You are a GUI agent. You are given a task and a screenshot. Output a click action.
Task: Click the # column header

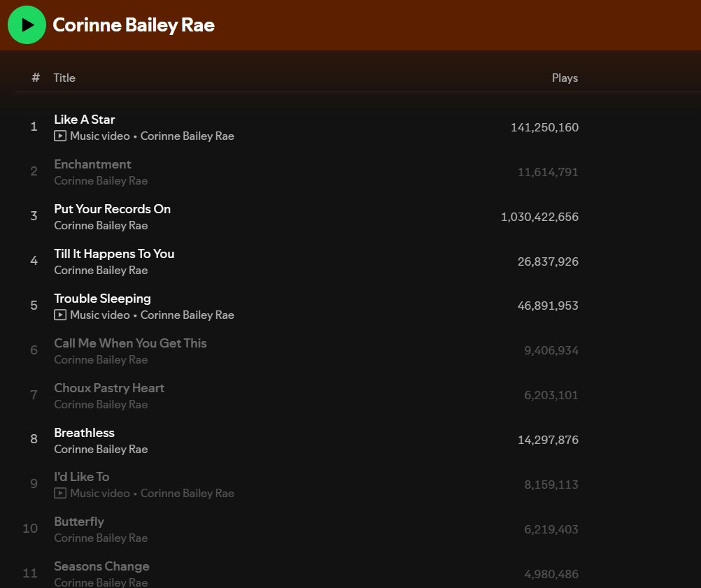[36, 78]
